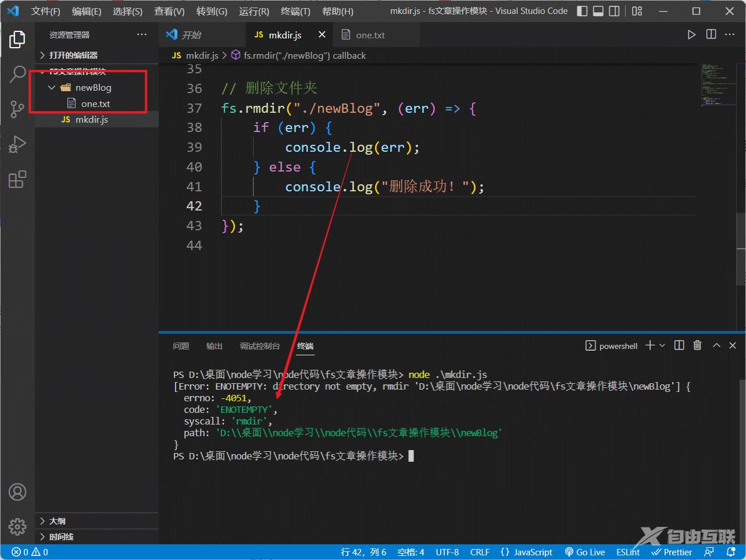Collapse the newBlog folder

(x=97, y=88)
